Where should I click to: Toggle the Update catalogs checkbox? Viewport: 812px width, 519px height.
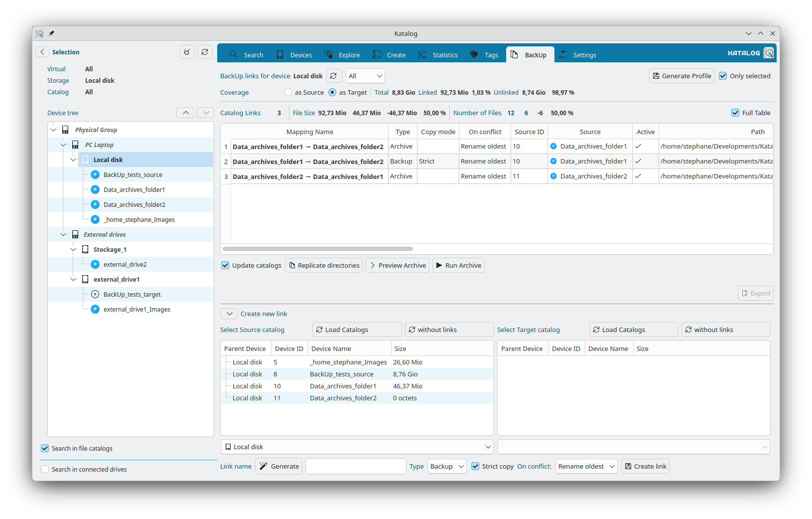[x=226, y=265]
